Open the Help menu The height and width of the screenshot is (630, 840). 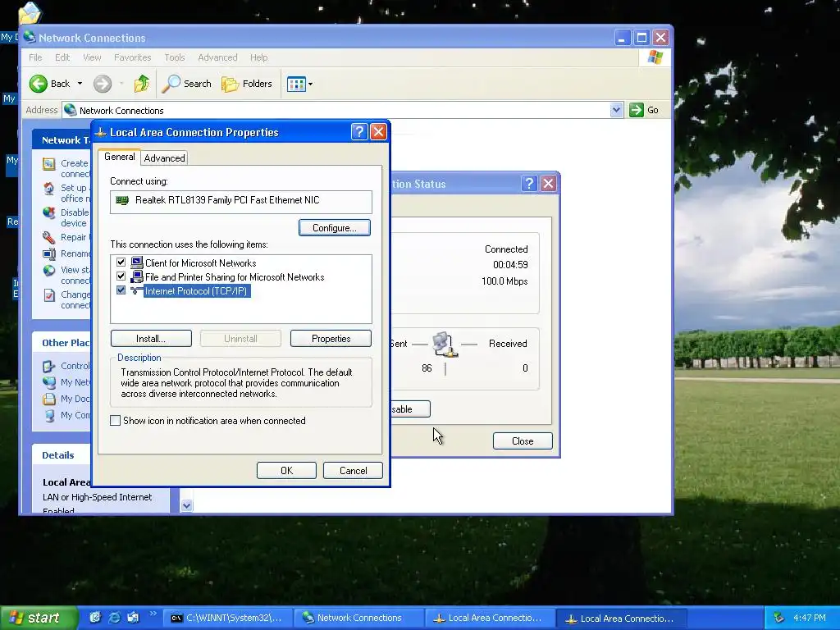pos(258,57)
